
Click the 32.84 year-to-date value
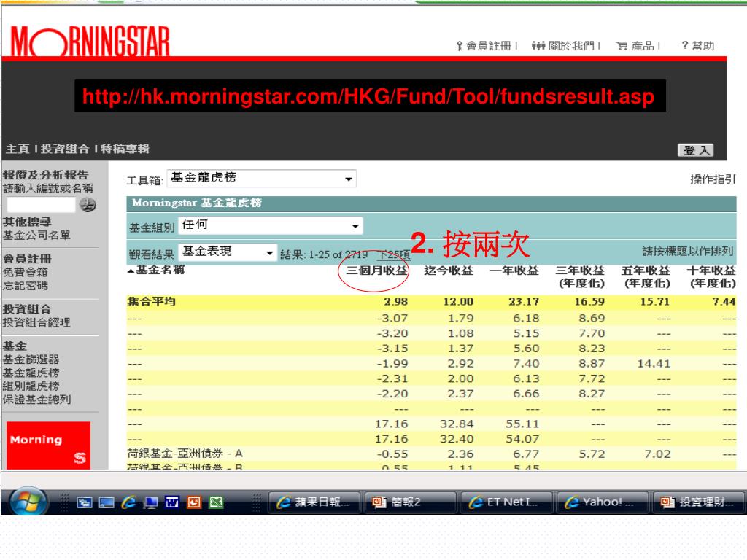[x=457, y=424]
